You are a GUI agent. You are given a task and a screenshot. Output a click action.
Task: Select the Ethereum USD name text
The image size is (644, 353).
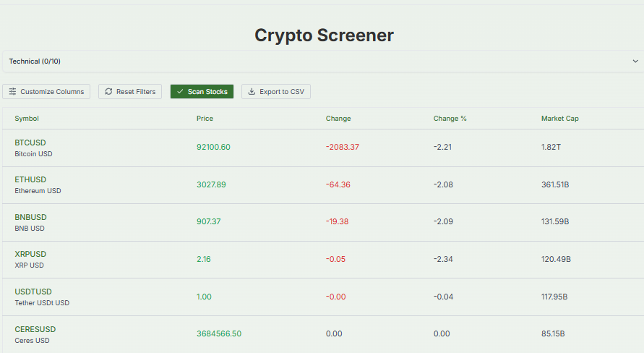[x=38, y=191]
